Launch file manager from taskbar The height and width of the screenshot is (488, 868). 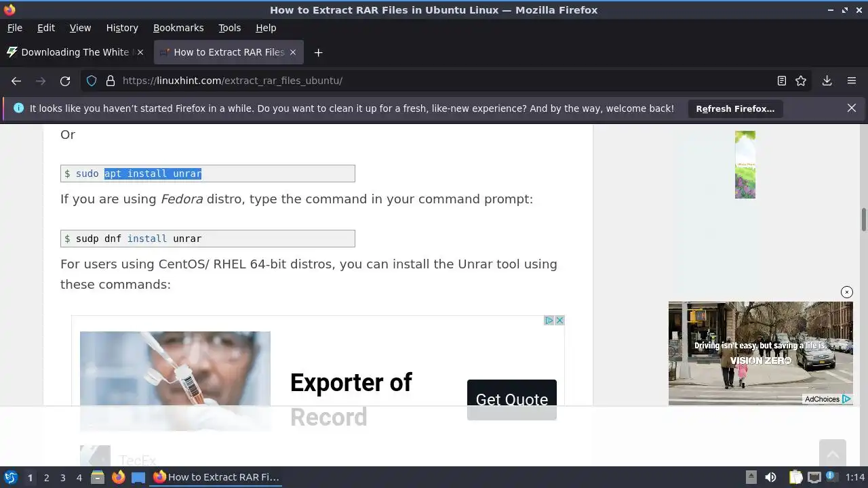coord(98,477)
